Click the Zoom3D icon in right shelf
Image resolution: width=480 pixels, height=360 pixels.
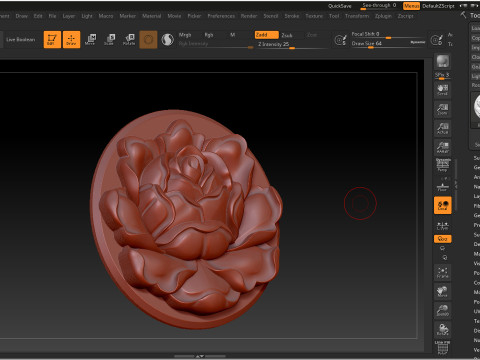pos(443,310)
